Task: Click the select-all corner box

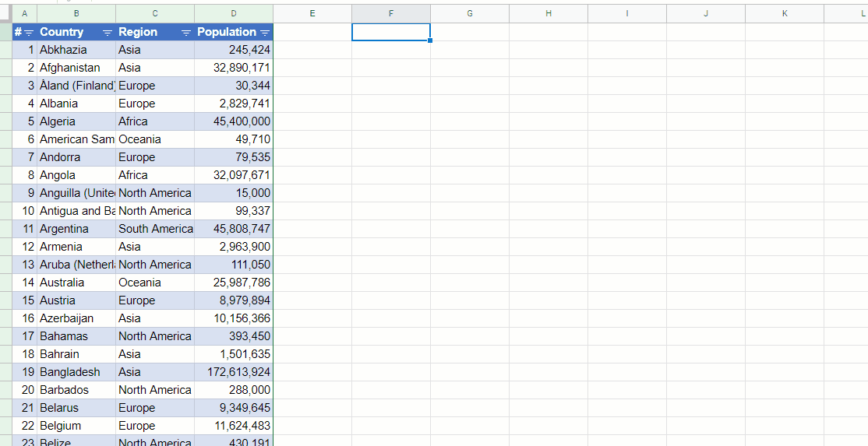Action: [x=5, y=13]
